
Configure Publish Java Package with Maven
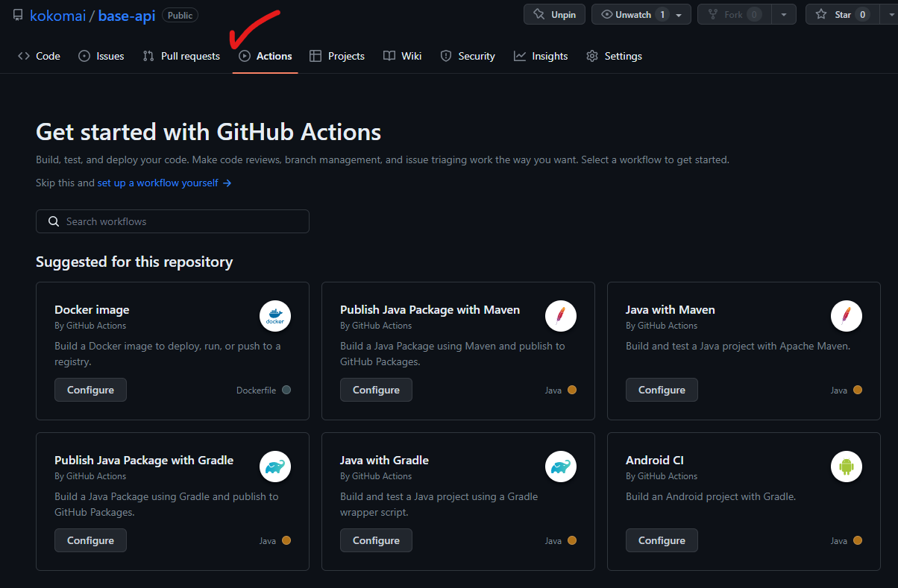click(376, 390)
